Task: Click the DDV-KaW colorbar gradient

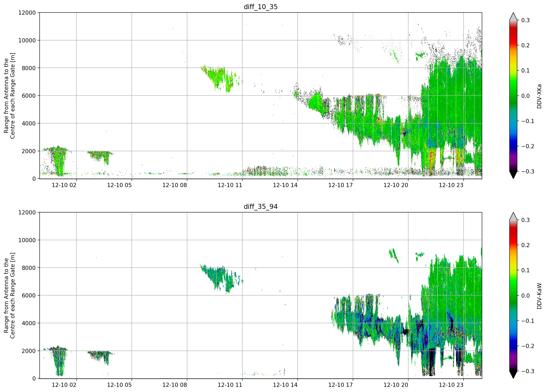Action: point(513,295)
